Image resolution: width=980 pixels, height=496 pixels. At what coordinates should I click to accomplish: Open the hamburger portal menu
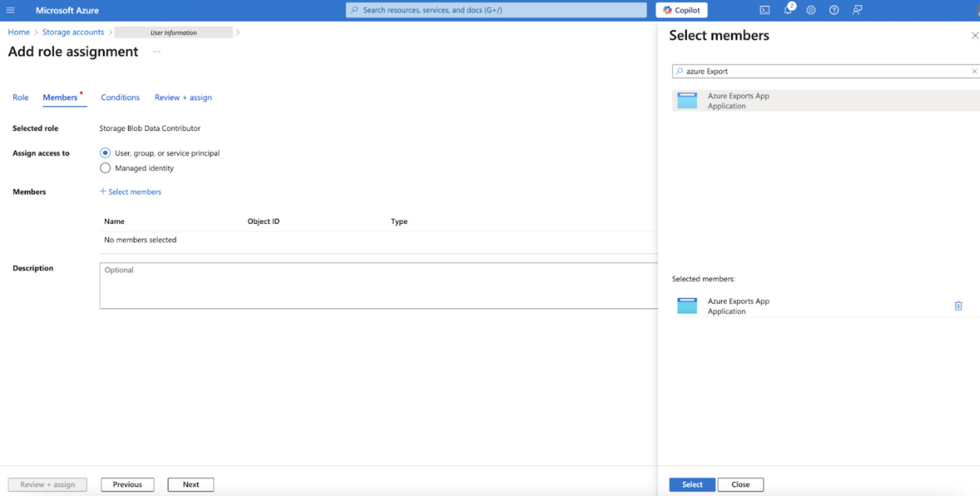coord(10,10)
